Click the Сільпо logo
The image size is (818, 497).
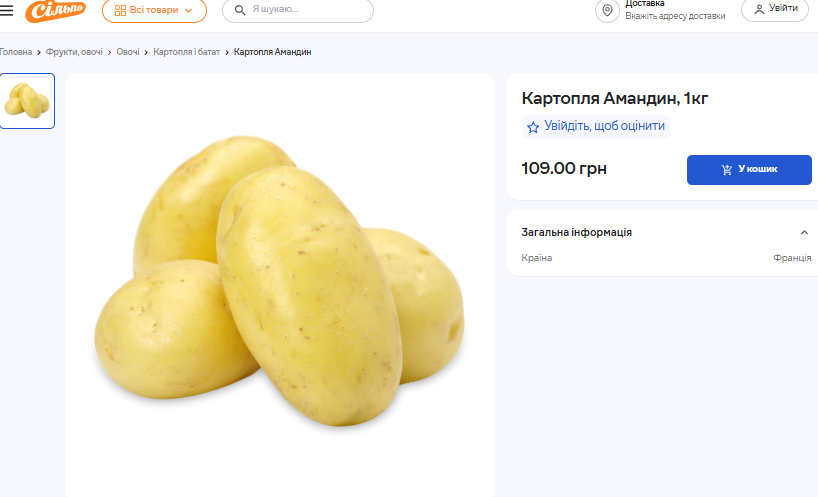[x=55, y=10]
